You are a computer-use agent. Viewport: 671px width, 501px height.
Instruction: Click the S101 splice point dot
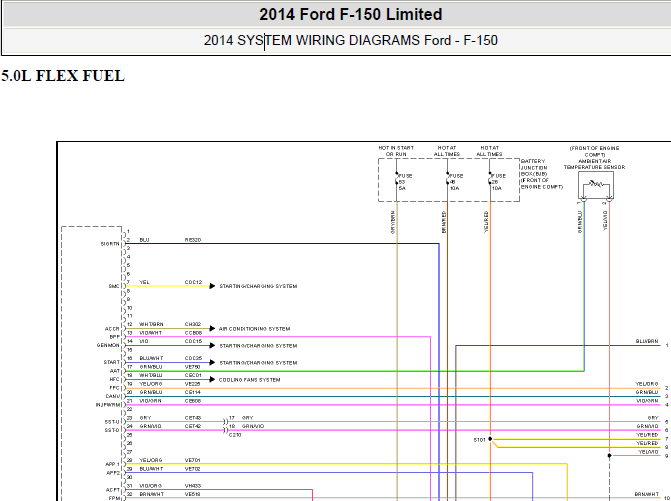click(x=490, y=439)
